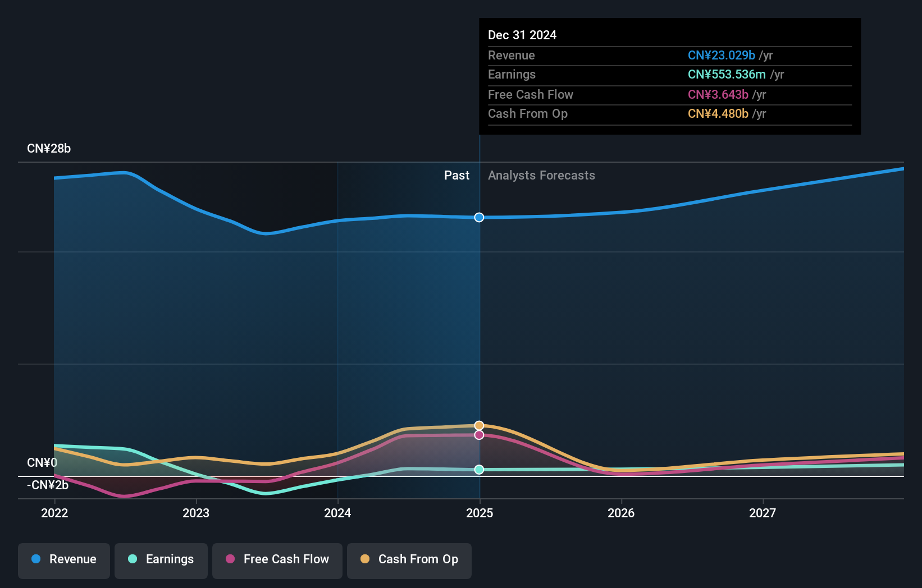Toggle the Free Cash Flow legend button
The image size is (922, 588).
277,561
